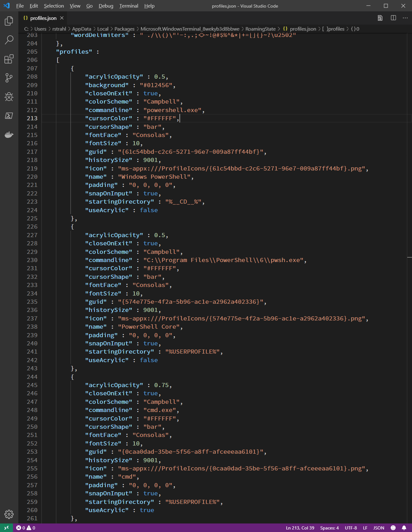Click the errors and warnings counter
Screen dimensions: 412x532
click(x=26, y=528)
